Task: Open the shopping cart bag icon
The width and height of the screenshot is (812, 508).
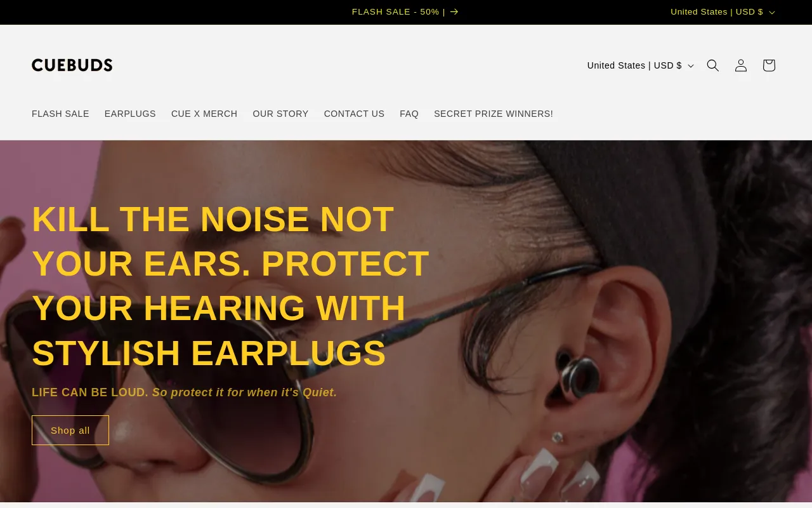Action: pyautogui.click(x=769, y=65)
